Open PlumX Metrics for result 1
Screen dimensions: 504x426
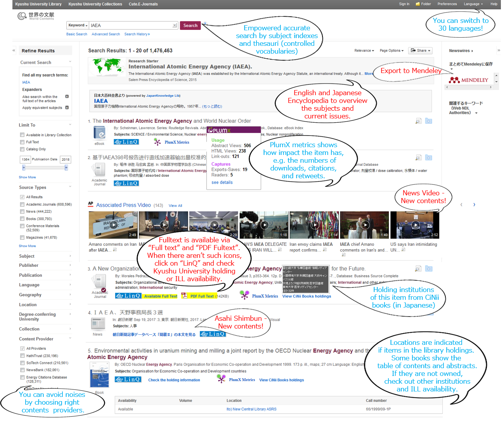coord(171,142)
